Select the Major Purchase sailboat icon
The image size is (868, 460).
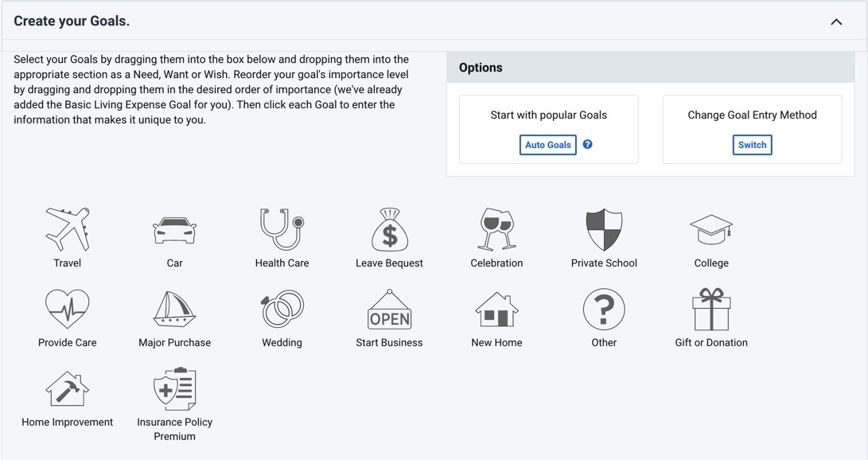click(x=174, y=309)
